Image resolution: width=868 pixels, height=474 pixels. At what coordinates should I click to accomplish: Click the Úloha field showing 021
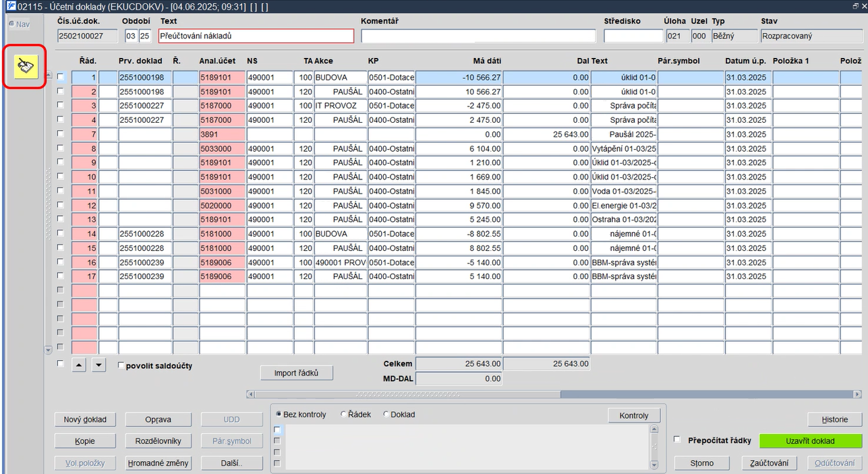(x=676, y=36)
